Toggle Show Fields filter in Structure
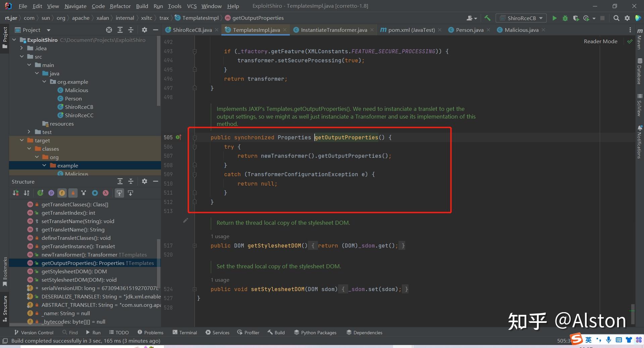644x348 pixels. [x=62, y=193]
